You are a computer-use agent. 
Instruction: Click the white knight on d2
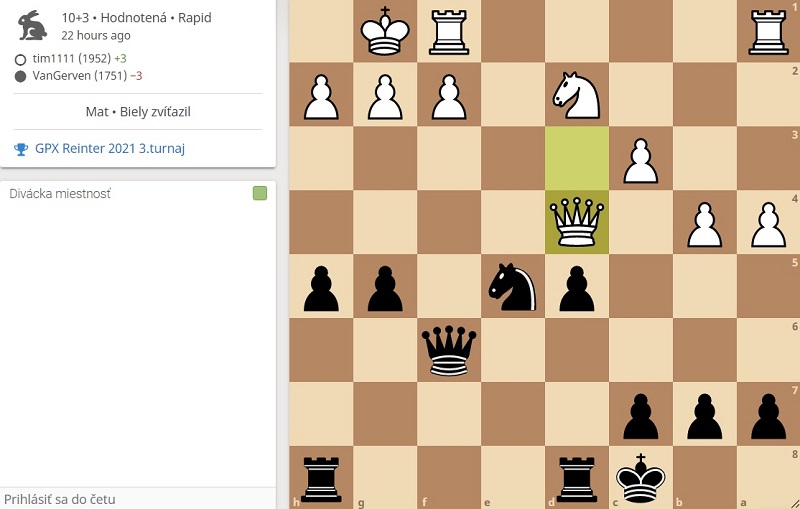point(577,95)
